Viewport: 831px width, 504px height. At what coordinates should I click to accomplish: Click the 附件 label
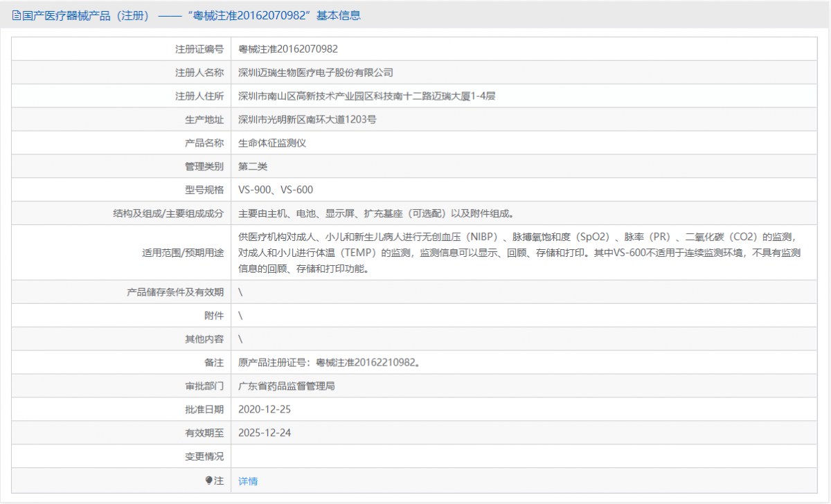(x=214, y=316)
